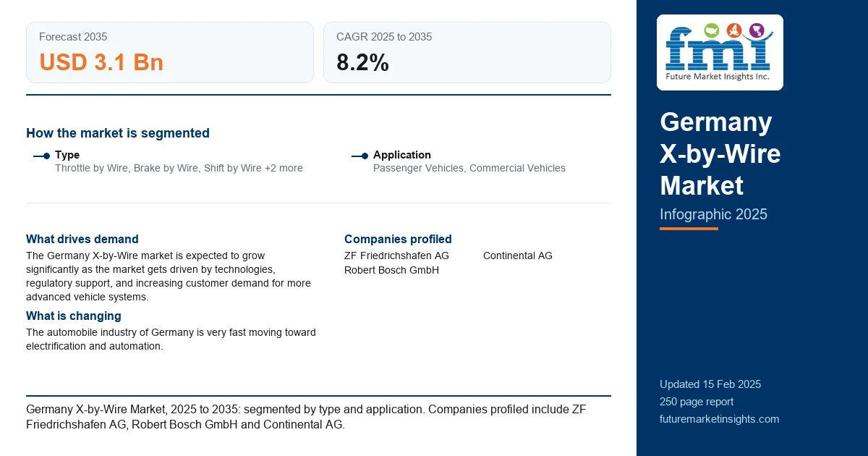The height and width of the screenshot is (456, 868).
Task: Click the 'How the market is segmented' heading
Action: [118, 133]
